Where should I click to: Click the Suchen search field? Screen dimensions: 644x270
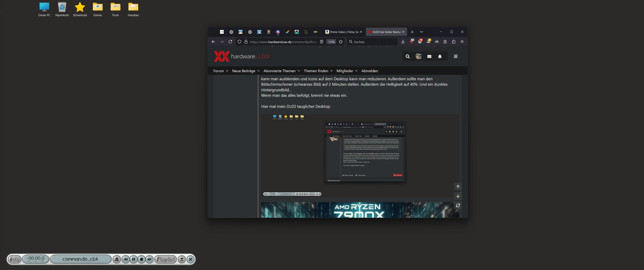coord(372,42)
